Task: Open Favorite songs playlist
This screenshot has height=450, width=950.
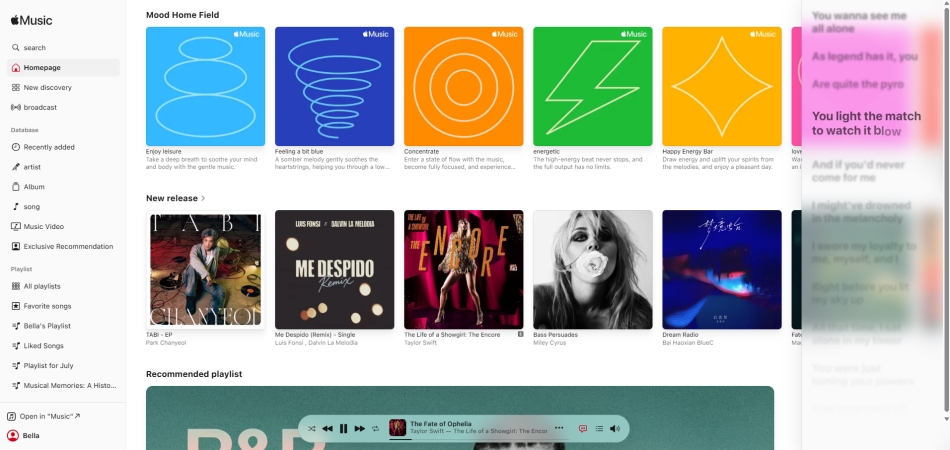Action: [63, 306]
